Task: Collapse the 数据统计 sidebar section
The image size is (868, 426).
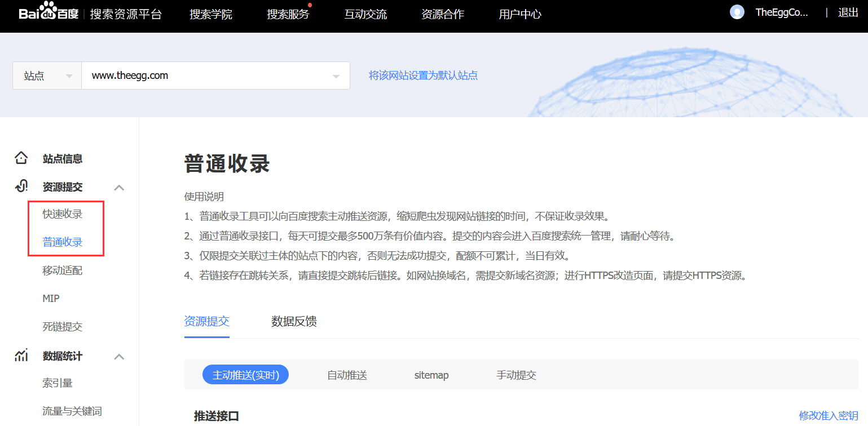Action: pos(119,357)
